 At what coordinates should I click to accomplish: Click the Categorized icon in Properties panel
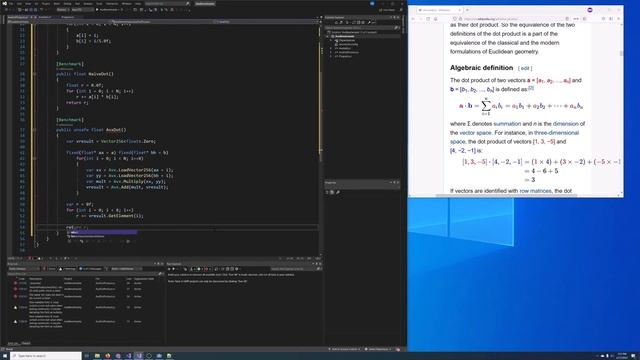click(327, 192)
